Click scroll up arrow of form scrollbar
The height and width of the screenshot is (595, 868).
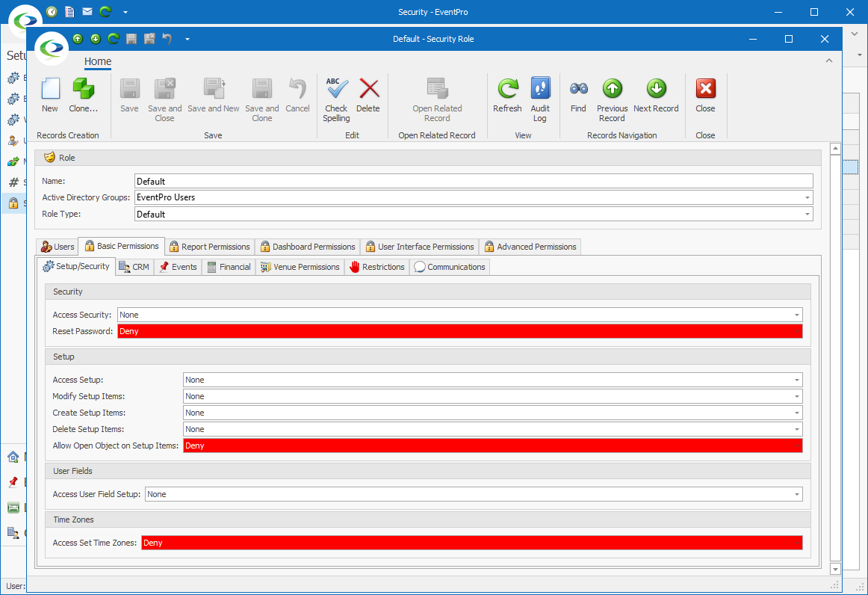coord(835,149)
